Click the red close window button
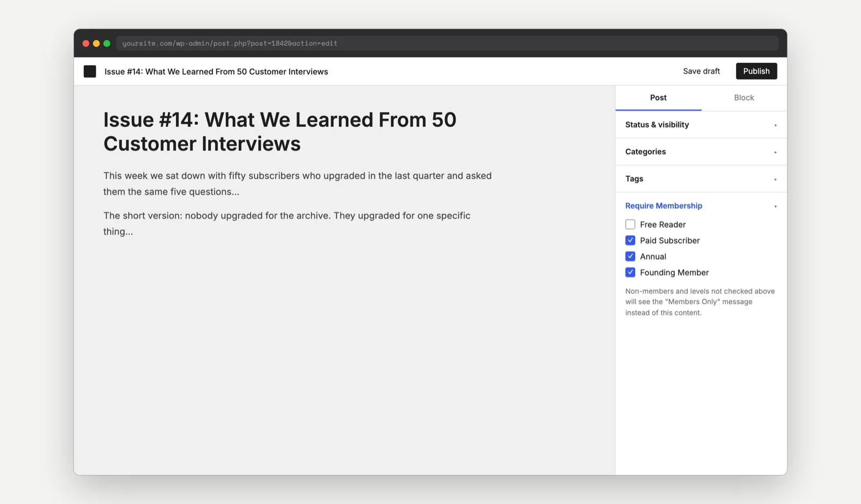Image resolution: width=861 pixels, height=504 pixels. (x=86, y=44)
